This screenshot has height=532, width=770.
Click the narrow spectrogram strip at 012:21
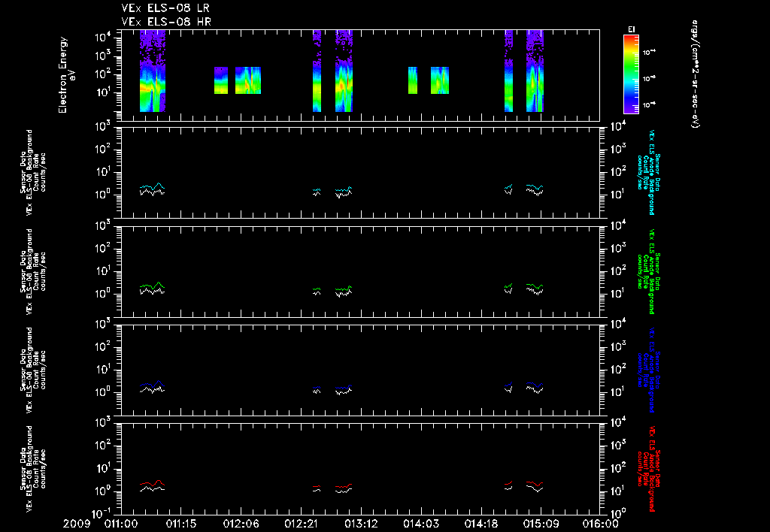point(317,71)
